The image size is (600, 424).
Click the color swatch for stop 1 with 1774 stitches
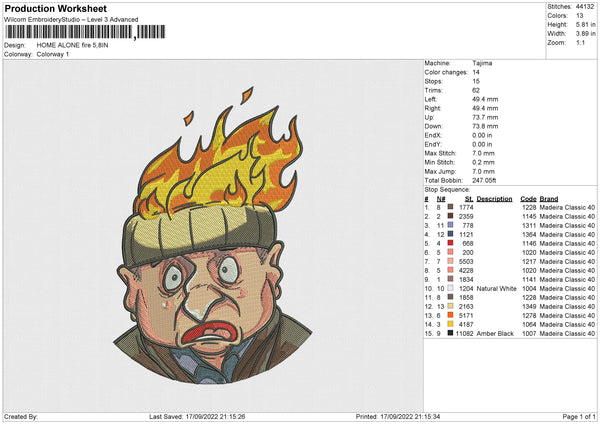pyautogui.click(x=450, y=207)
